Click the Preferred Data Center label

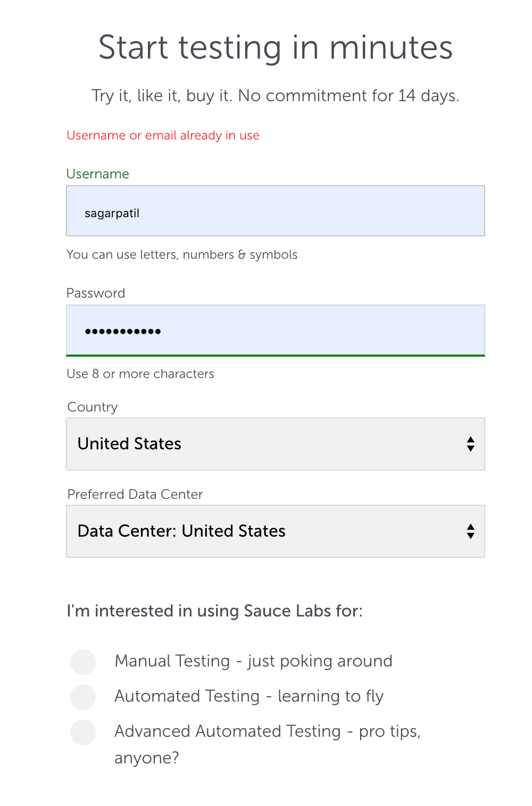135,495
